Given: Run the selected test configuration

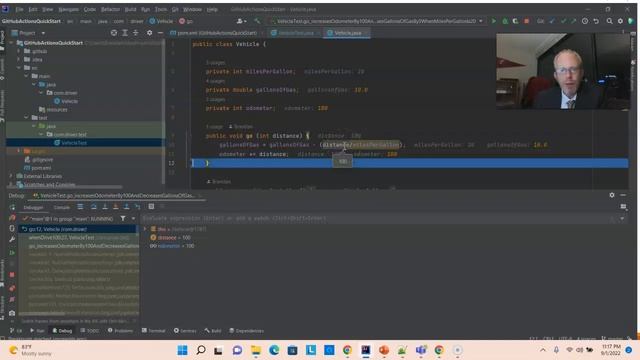Looking at the screenshot, I should [x=493, y=21].
